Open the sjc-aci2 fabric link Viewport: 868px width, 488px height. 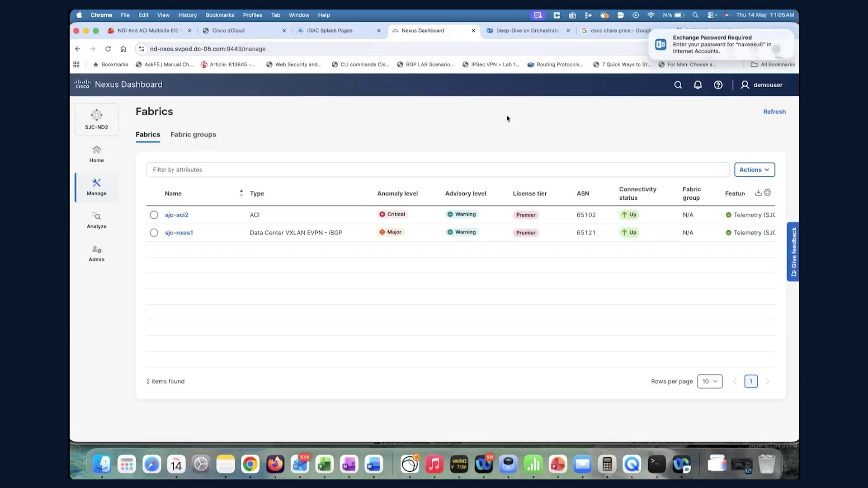176,215
